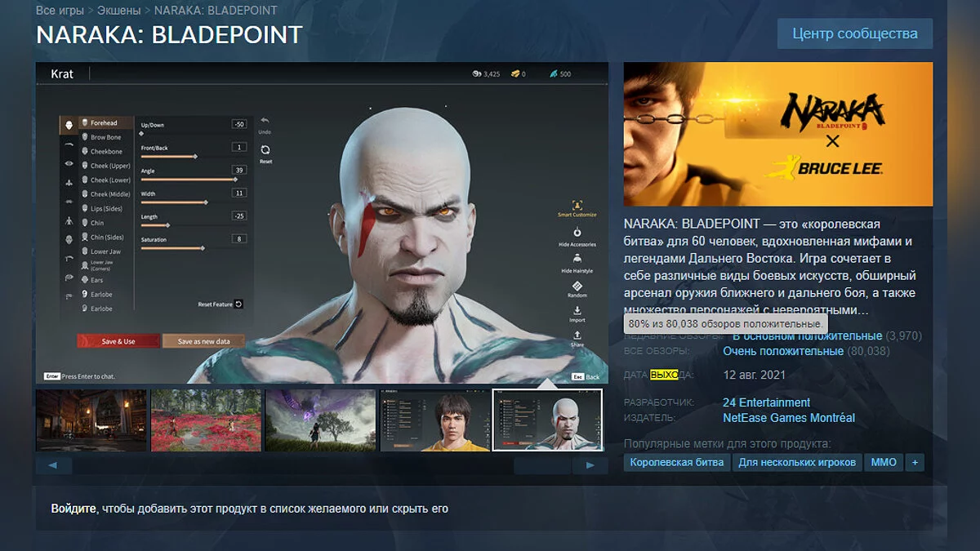Open the purple sky tree thumbnail
980x551 pixels.
320,420
